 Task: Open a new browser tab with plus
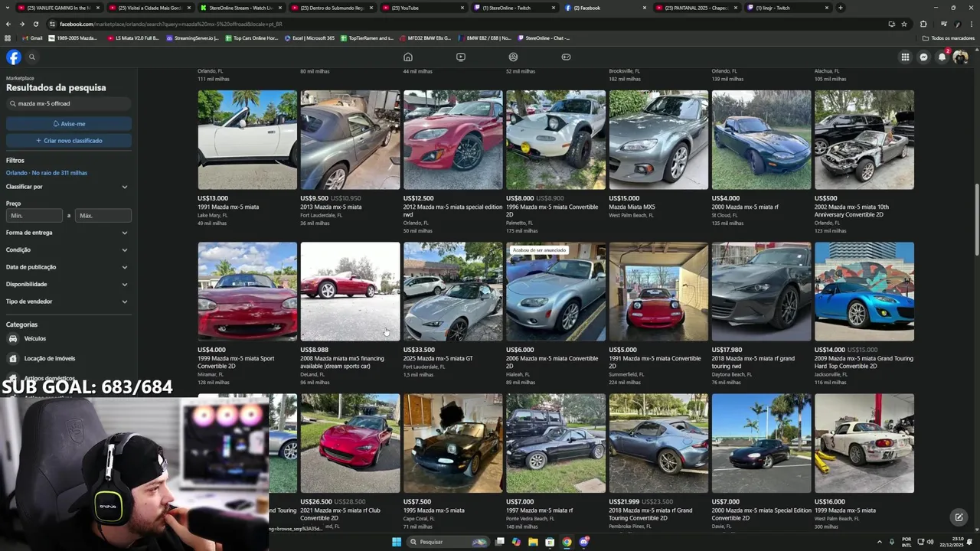(x=841, y=8)
